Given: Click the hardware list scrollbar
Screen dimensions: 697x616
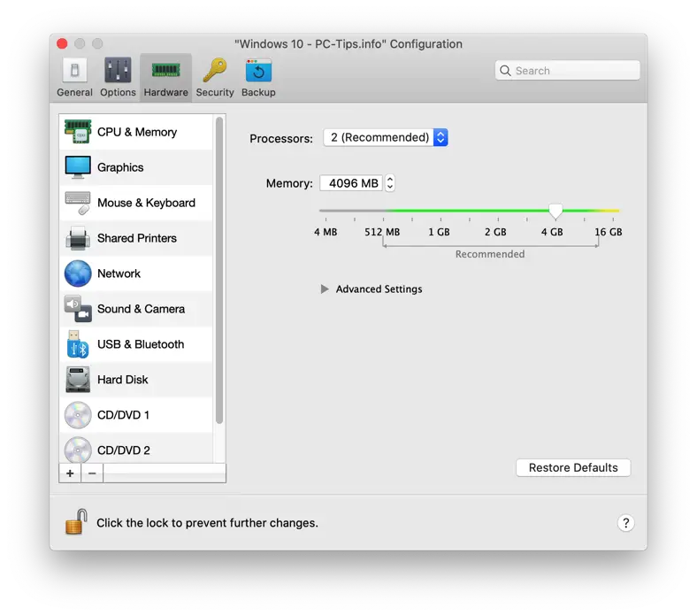Looking at the screenshot, I should 219,271.
